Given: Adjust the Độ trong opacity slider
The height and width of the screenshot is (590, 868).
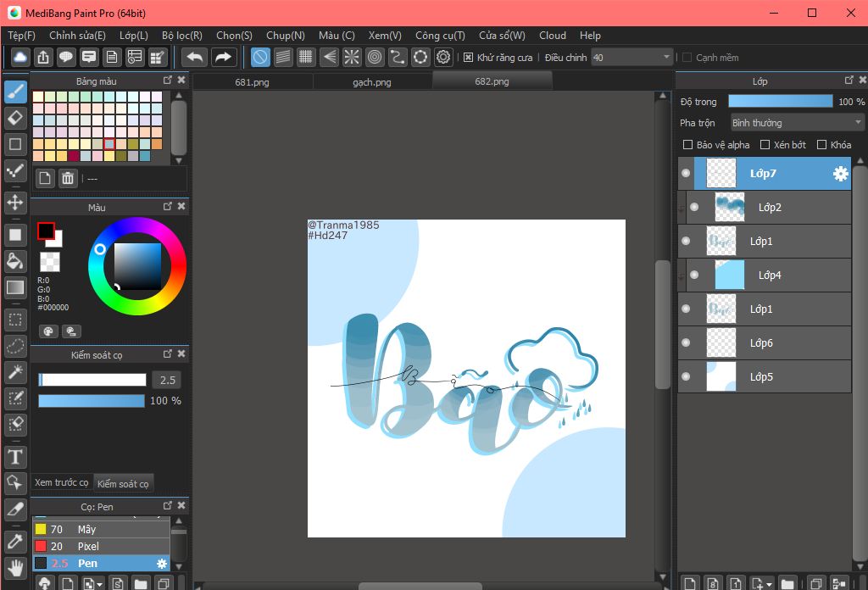Looking at the screenshot, I should (x=781, y=101).
